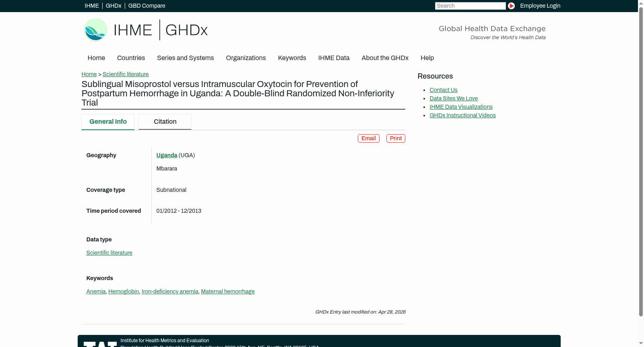Open the Organizations menu
Viewport: 644px width, 347px height.
[x=246, y=58]
